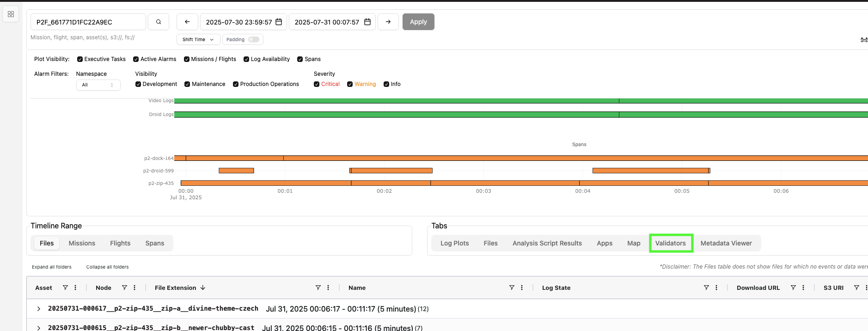The image size is (868, 331).
Task: Filter the Asset column
Action: (x=65, y=288)
